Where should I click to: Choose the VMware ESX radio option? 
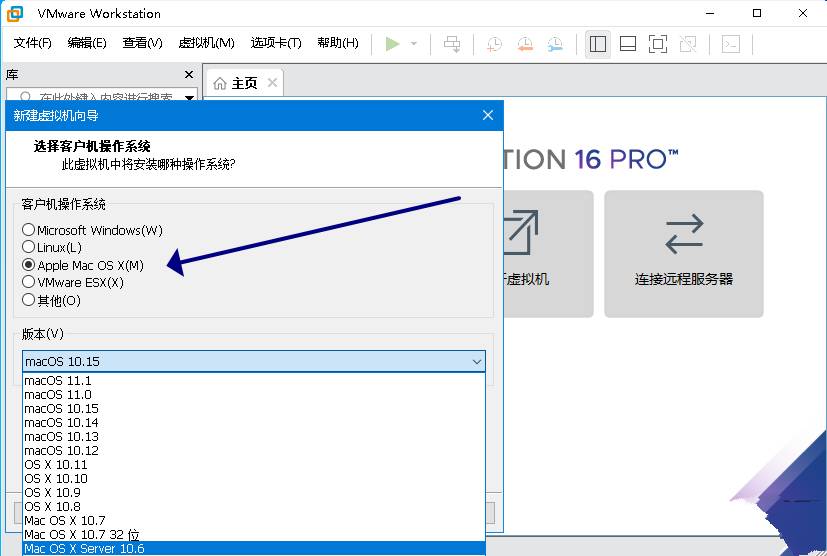click(29, 282)
